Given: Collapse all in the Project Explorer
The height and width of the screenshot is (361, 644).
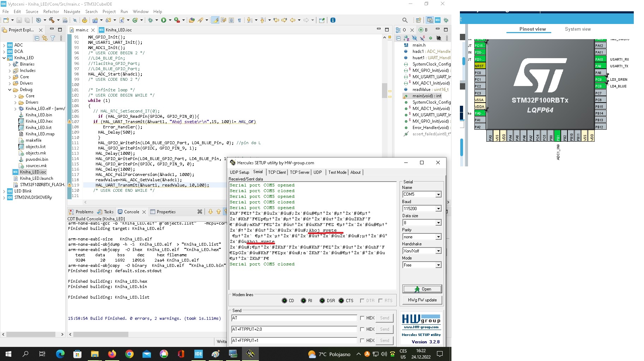Looking at the screenshot, I should pos(37,38).
